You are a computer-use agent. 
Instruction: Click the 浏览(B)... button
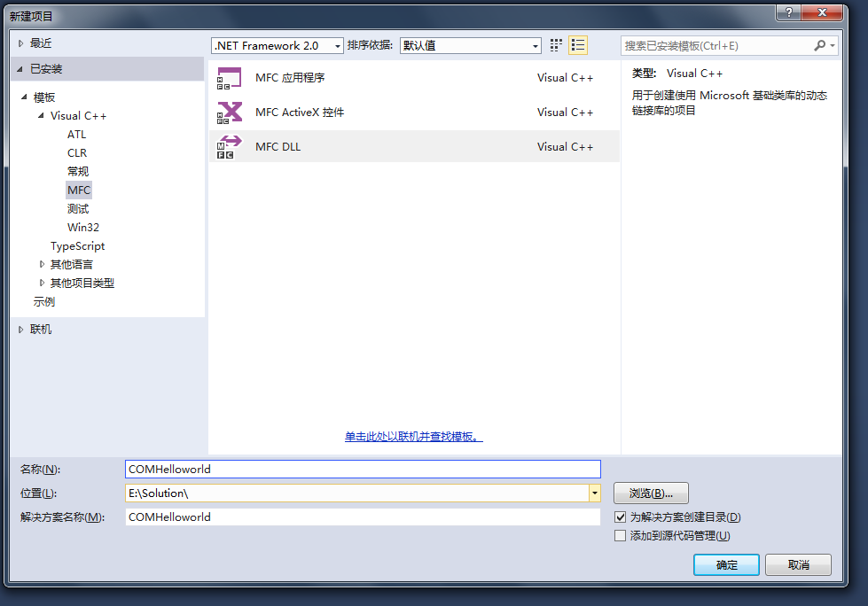tap(651, 493)
